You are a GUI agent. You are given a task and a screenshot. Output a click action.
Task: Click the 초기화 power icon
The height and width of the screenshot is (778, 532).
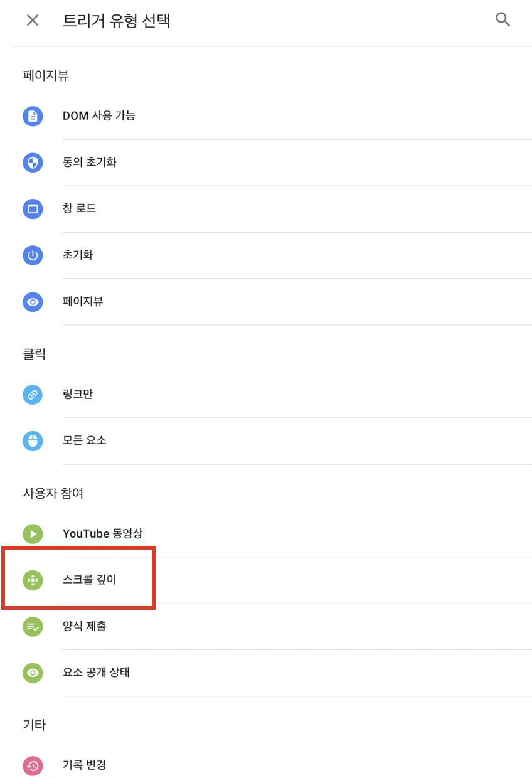point(33,255)
